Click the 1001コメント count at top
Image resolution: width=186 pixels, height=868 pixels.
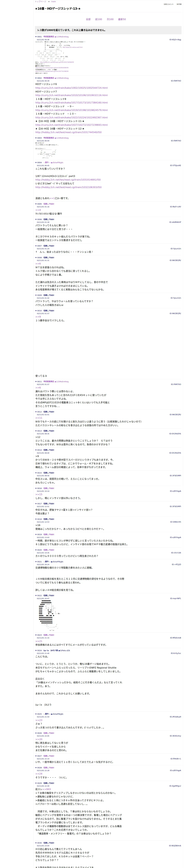168,4
